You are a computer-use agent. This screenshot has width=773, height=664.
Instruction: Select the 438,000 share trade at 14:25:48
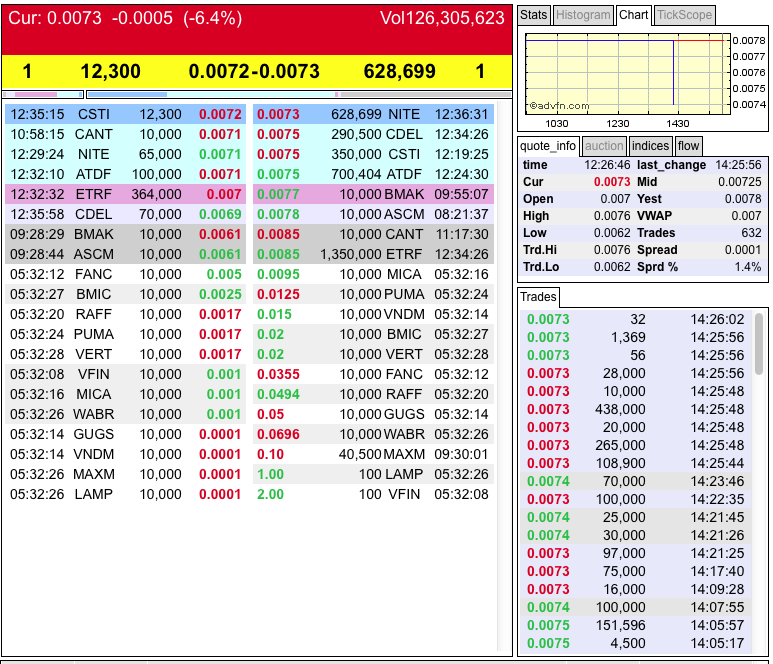tap(636, 409)
